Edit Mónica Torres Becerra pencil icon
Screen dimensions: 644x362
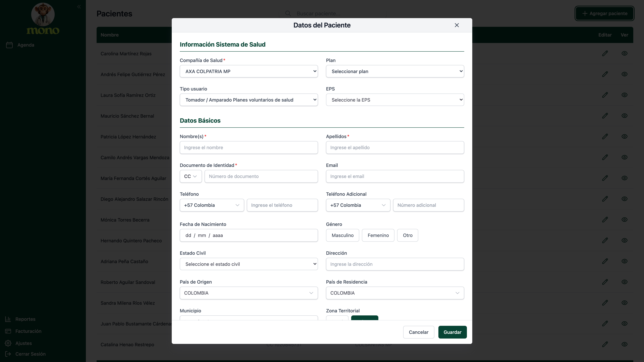click(605, 220)
